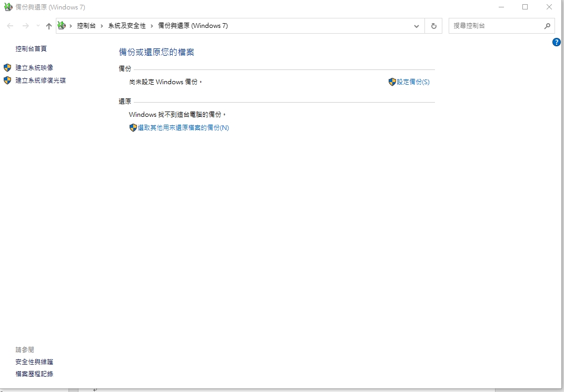Expand the chevron before 控制台 in breadcrumb
The image size is (564, 392).
(71, 26)
